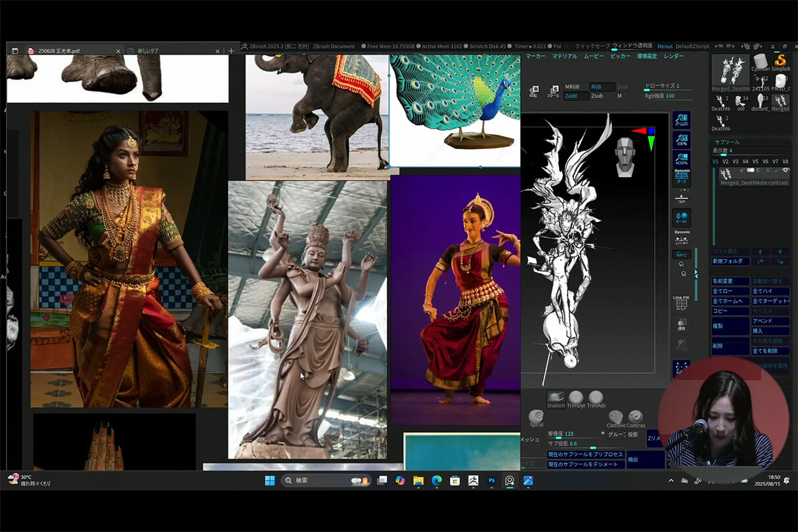Click the Floor grid icon

tap(681, 198)
